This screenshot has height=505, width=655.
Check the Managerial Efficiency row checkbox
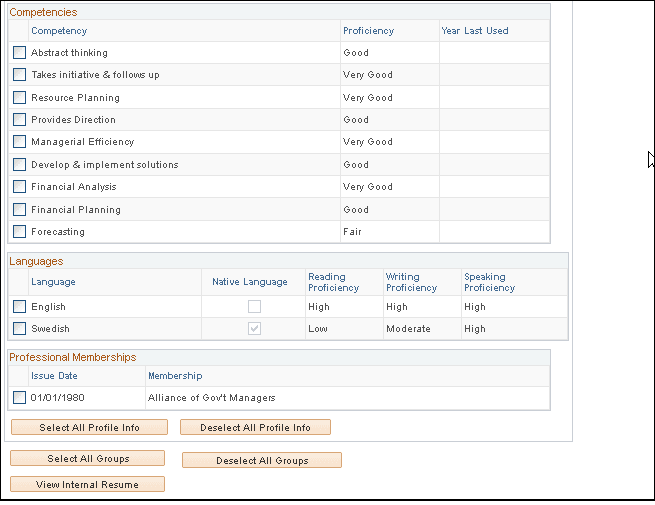tap(20, 142)
